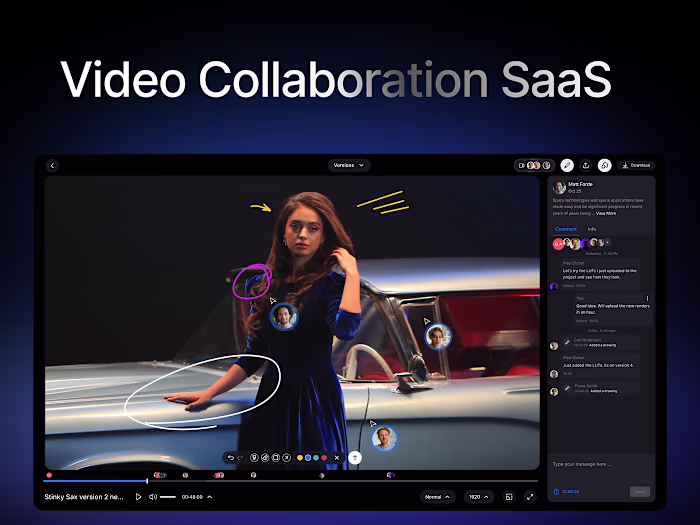Viewport: 700px width, 525px height.
Task: Open the Versions dropdown
Action: click(x=349, y=165)
